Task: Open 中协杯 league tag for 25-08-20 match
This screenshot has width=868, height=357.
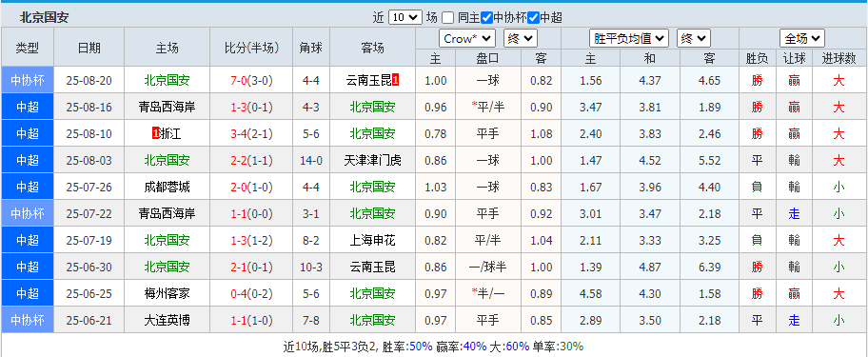Action: [27, 81]
